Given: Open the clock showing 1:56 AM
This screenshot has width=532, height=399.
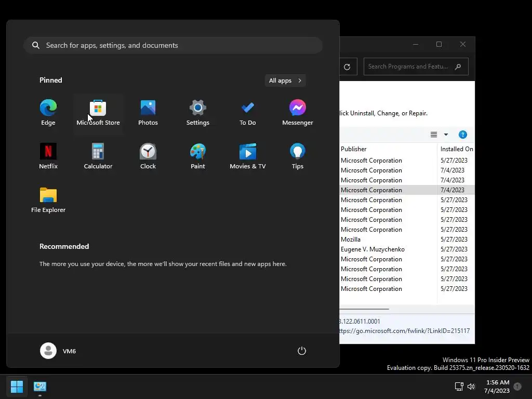Looking at the screenshot, I should (x=497, y=387).
